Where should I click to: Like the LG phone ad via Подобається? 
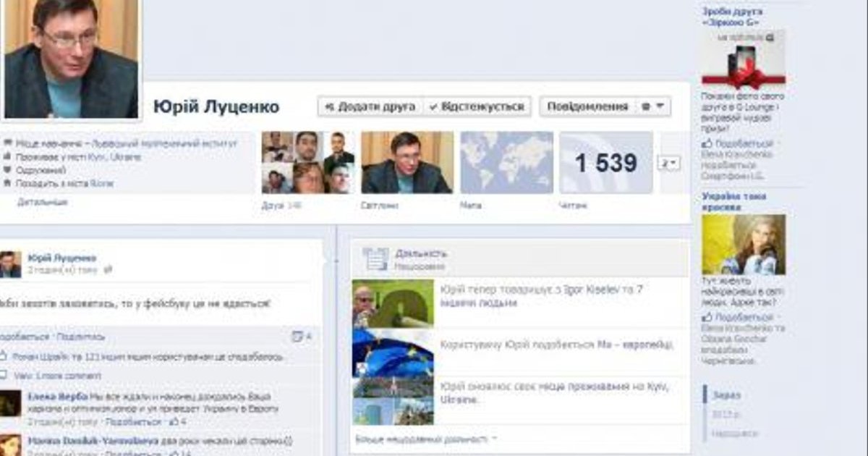point(732,143)
